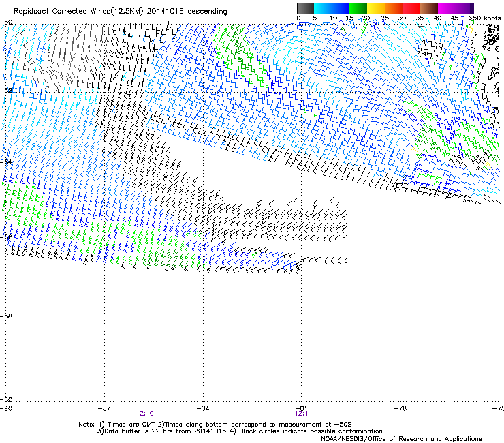Screen dimensions: 504x443
Task: Click the brown 35-40 knots legend swatch
Action: [429, 8]
